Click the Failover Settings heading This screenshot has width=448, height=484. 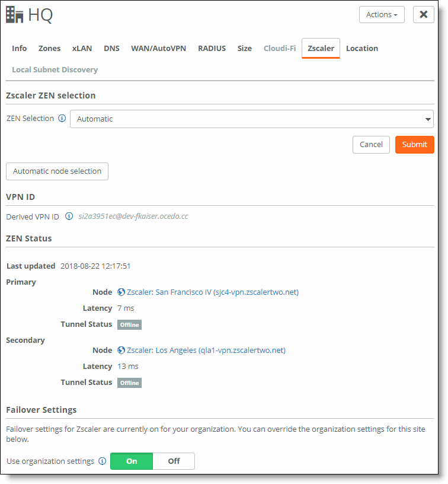click(x=41, y=410)
